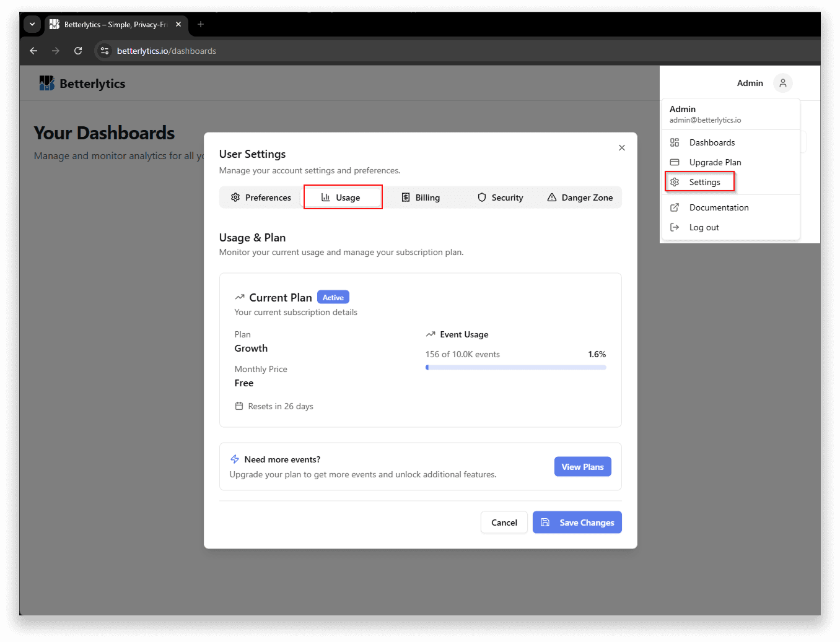Image resolution: width=840 pixels, height=642 pixels.
Task: Open the Danger Zone tab
Action: coord(580,197)
